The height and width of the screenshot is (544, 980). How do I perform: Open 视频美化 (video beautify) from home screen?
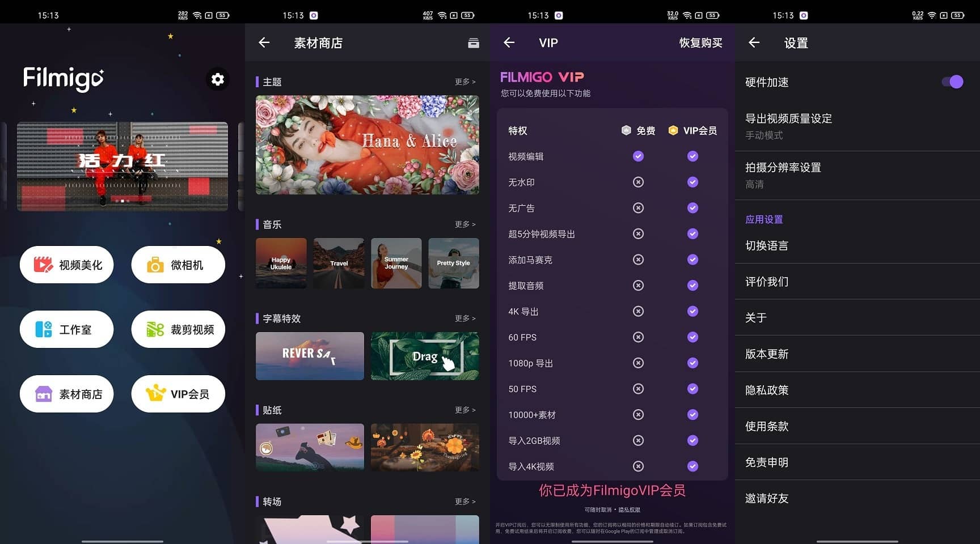click(x=66, y=264)
